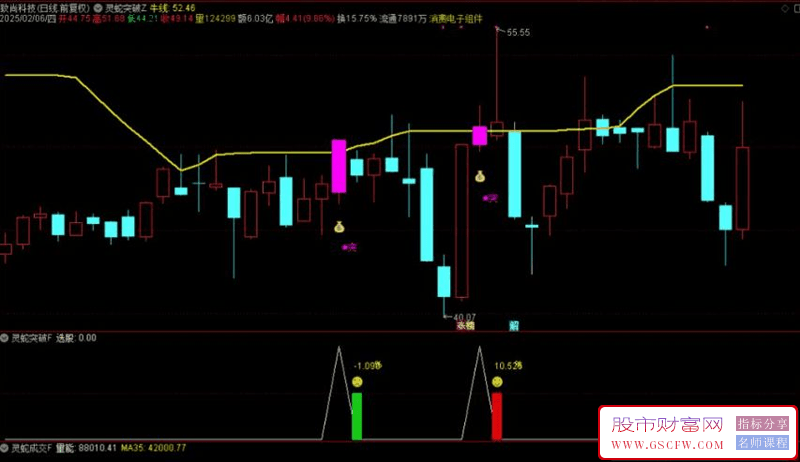Click the 流通7891万 float value
800x462 pixels.
coord(403,19)
